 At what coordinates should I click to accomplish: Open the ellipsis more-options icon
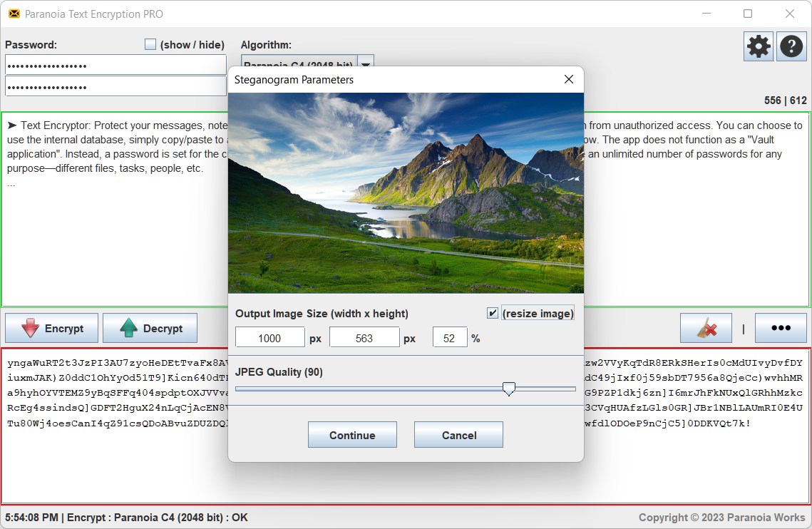coord(781,327)
